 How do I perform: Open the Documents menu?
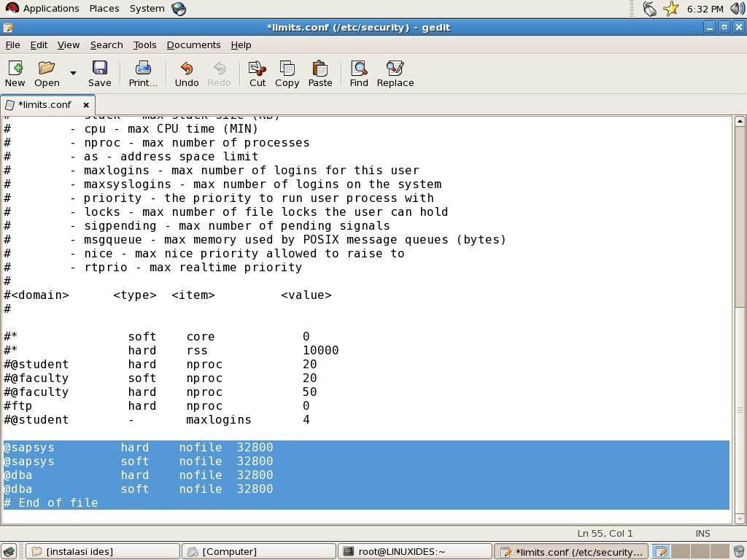point(193,45)
